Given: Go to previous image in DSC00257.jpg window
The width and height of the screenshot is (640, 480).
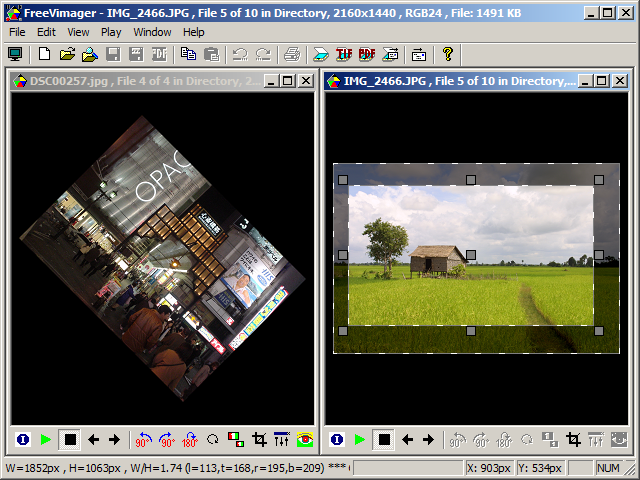Looking at the screenshot, I should (x=93, y=439).
